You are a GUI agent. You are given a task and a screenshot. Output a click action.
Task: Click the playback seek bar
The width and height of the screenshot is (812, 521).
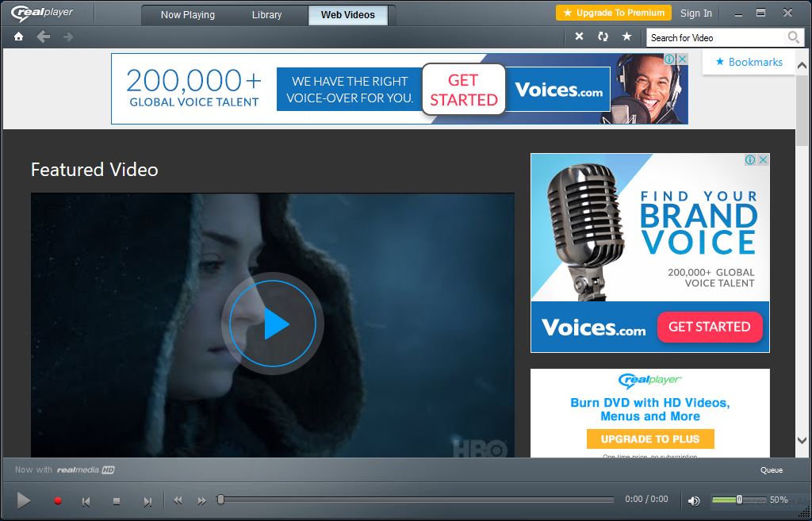tap(416, 500)
